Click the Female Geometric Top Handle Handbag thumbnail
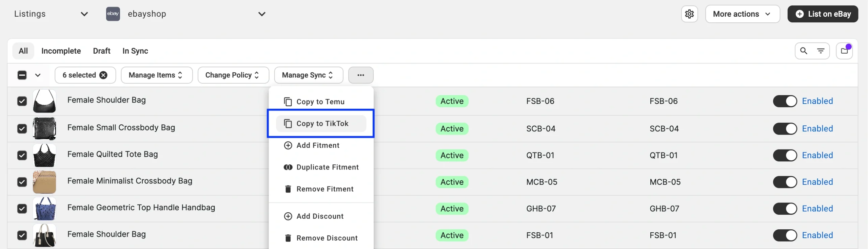This screenshot has height=249, width=868. 44,209
